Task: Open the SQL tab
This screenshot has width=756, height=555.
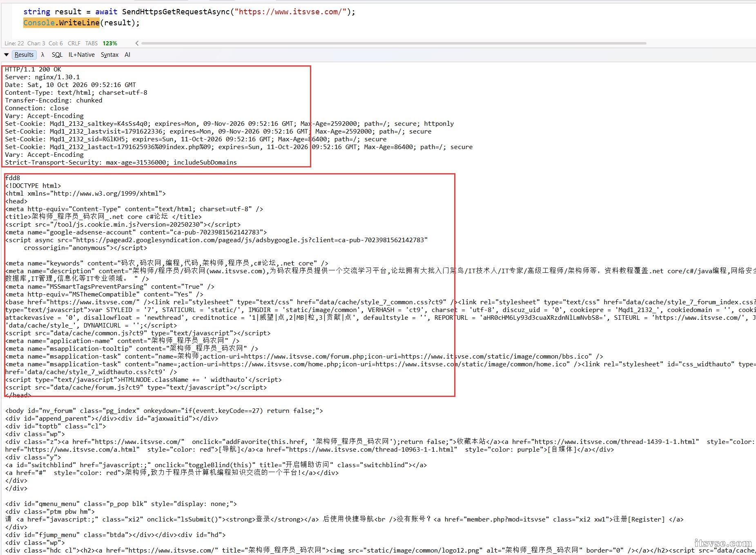Action: (57, 55)
